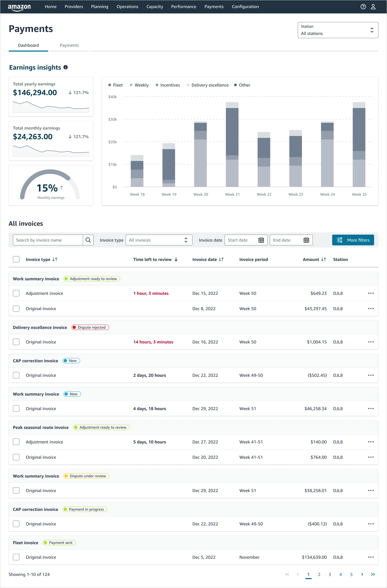Open more options for $46,258.34 invoice
Screen dimensions: 387x588
coord(371,408)
